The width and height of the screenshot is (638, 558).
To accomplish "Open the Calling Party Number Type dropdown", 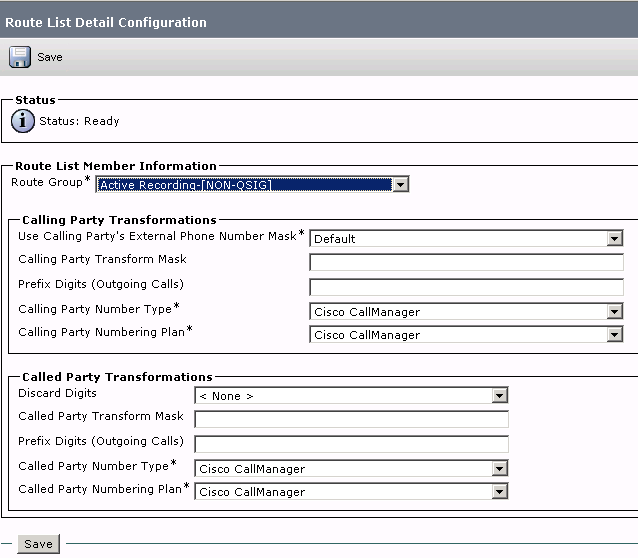I will coord(466,312).
